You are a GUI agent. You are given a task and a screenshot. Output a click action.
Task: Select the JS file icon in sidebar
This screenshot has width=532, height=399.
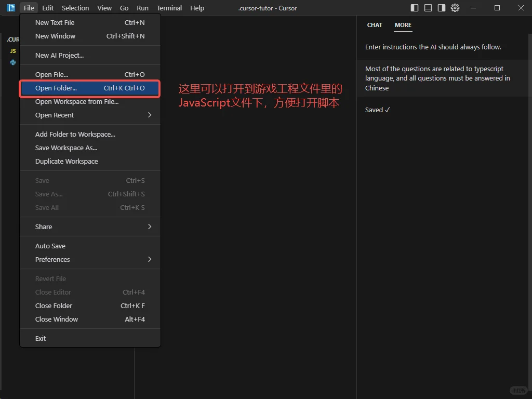[x=13, y=51]
